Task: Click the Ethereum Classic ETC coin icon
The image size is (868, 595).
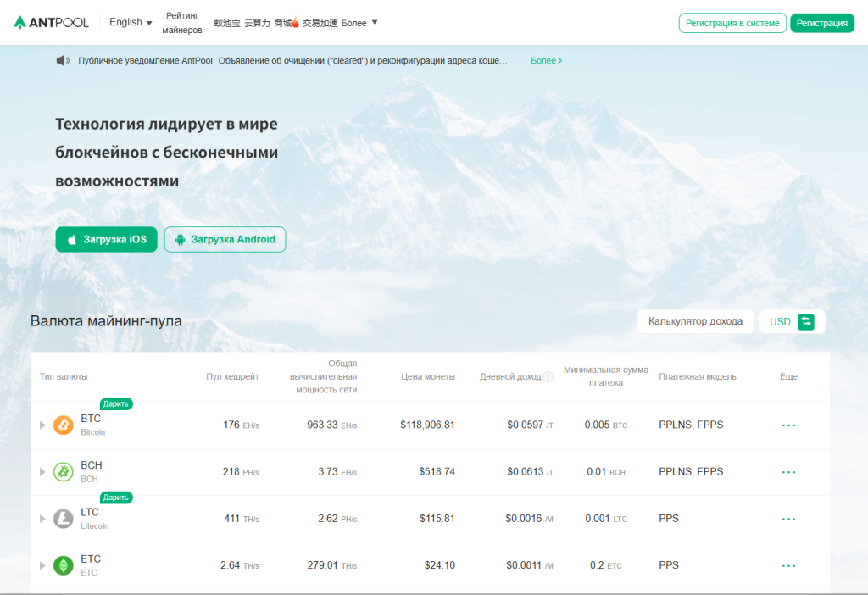Action: point(64,565)
